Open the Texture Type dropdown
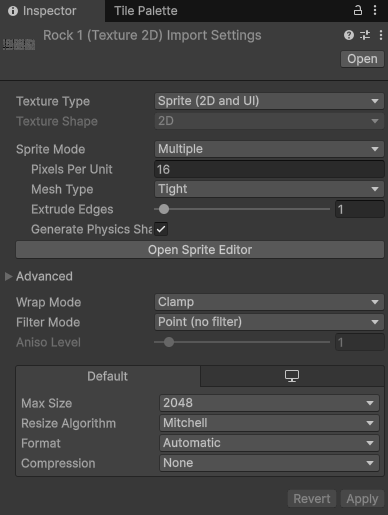 pos(269,101)
